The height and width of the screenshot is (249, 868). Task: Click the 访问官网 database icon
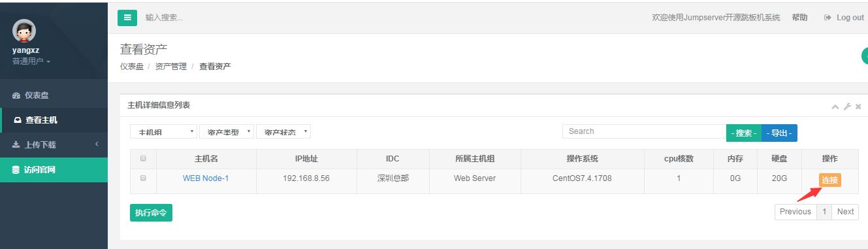tap(16, 170)
